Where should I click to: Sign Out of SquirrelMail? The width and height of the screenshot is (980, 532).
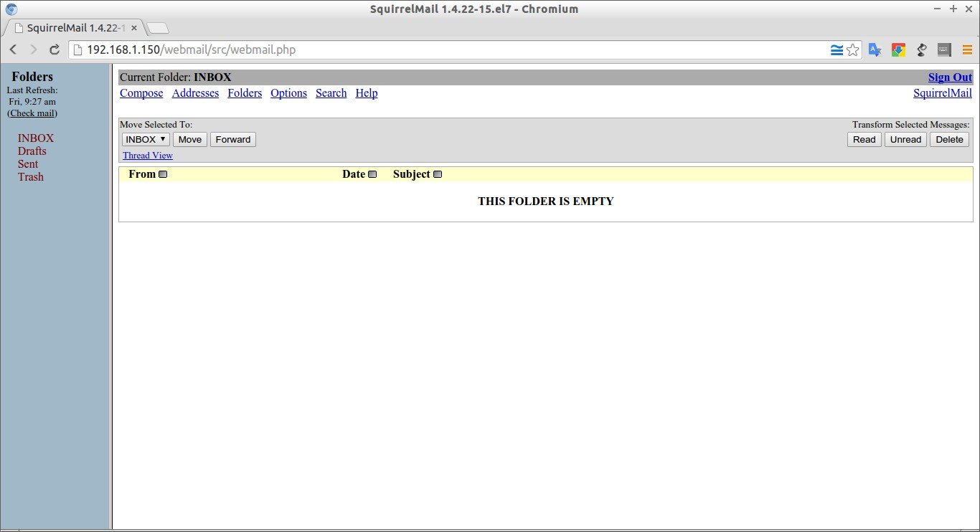point(950,77)
